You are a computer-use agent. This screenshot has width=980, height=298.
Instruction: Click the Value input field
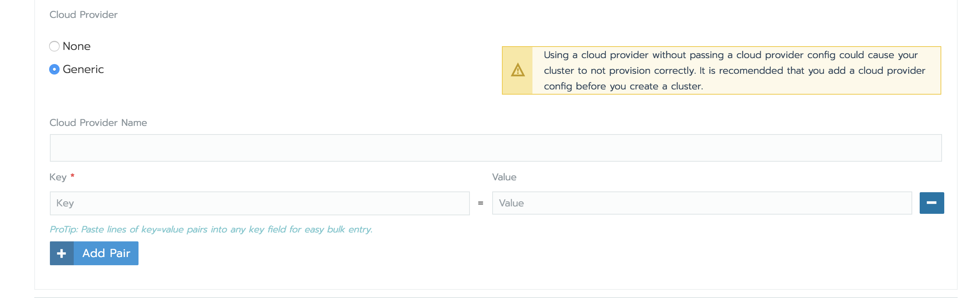point(702,204)
